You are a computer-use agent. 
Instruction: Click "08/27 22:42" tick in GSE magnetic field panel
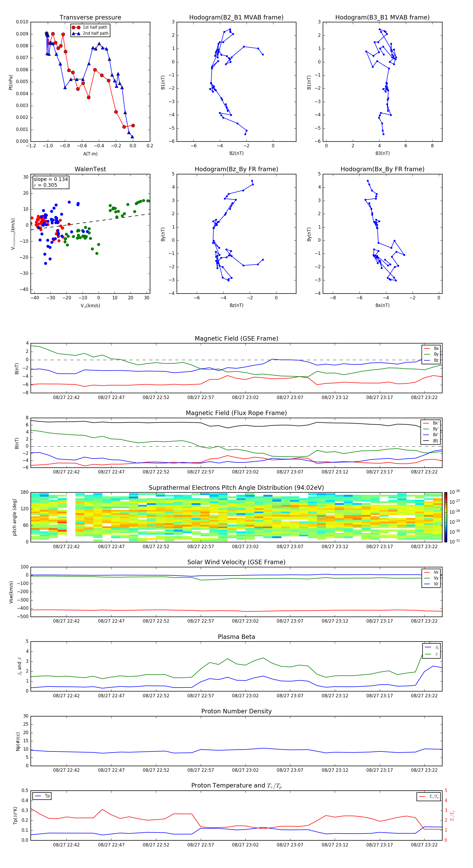tap(66, 397)
